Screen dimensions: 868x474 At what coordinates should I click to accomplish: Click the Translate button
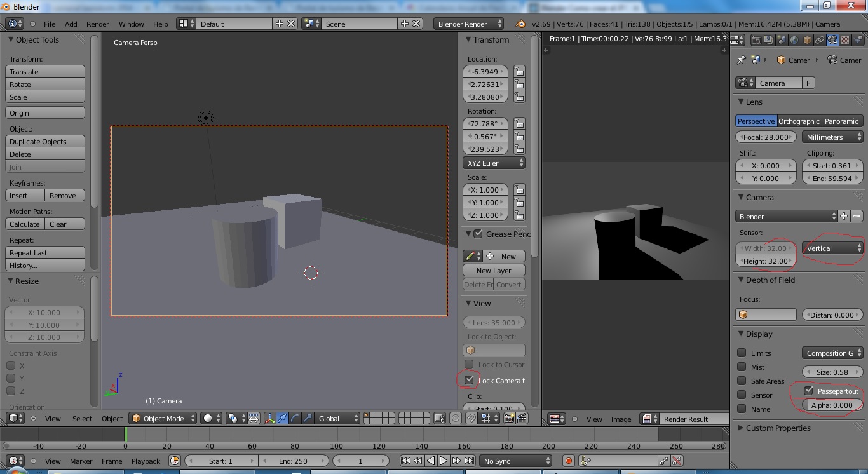coord(45,72)
